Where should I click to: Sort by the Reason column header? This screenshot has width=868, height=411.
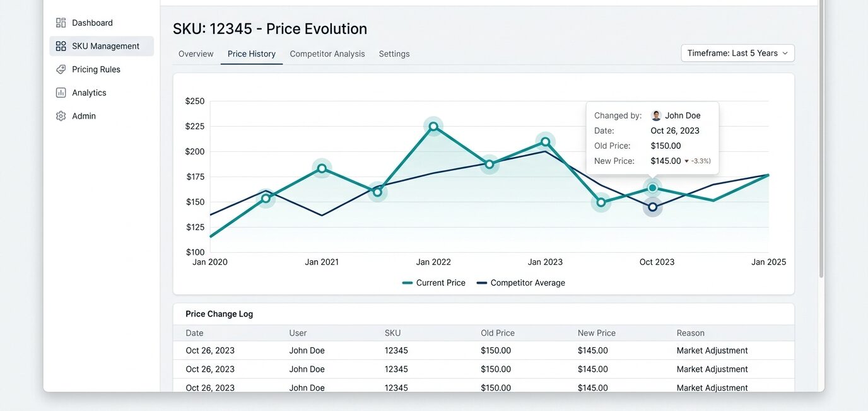click(691, 333)
